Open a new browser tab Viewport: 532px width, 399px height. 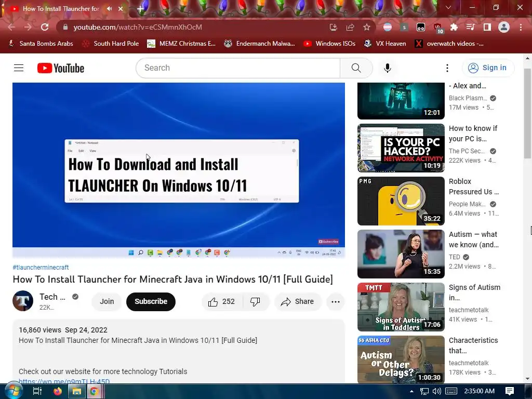140,9
